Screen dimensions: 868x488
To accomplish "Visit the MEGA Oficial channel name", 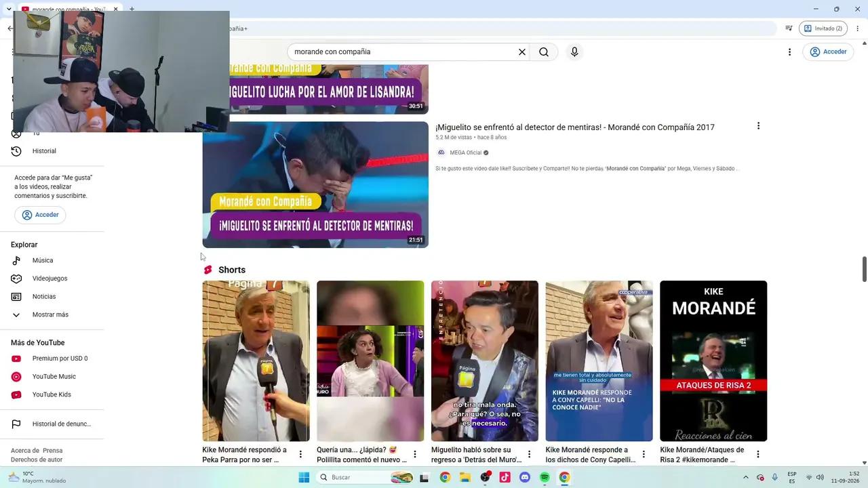I will click(x=465, y=153).
